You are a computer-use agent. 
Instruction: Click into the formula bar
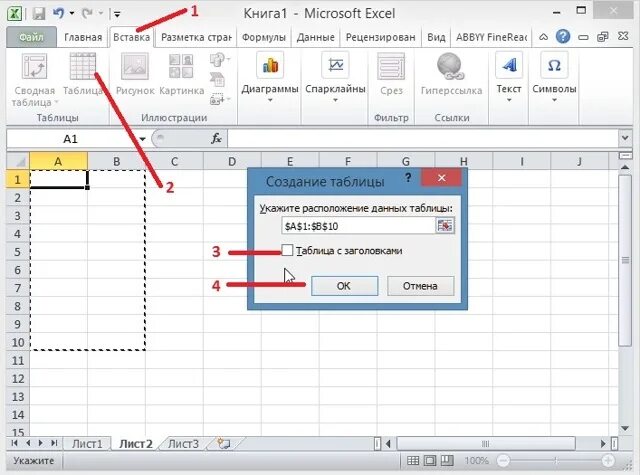[x=423, y=139]
